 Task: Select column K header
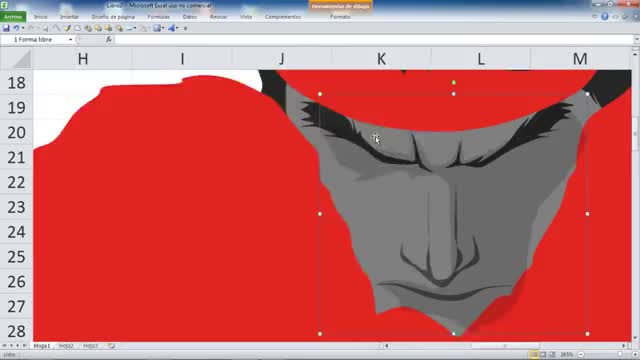(381, 59)
